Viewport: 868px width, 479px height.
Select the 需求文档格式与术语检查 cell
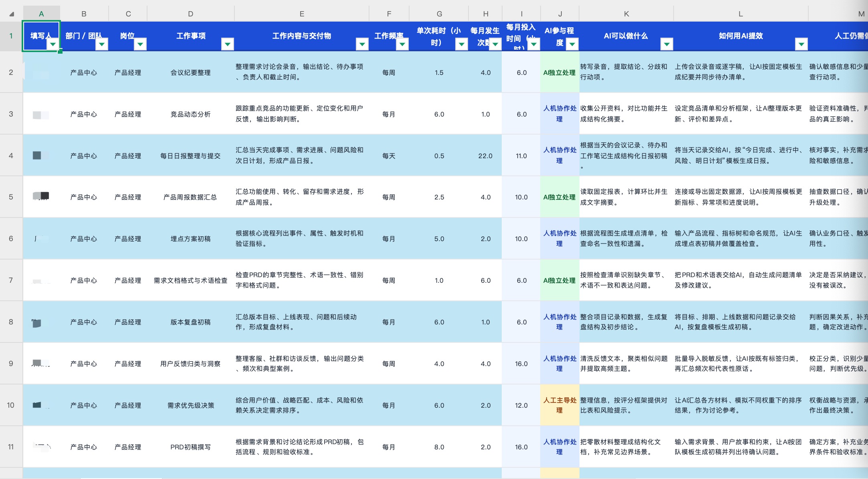pyautogui.click(x=191, y=280)
